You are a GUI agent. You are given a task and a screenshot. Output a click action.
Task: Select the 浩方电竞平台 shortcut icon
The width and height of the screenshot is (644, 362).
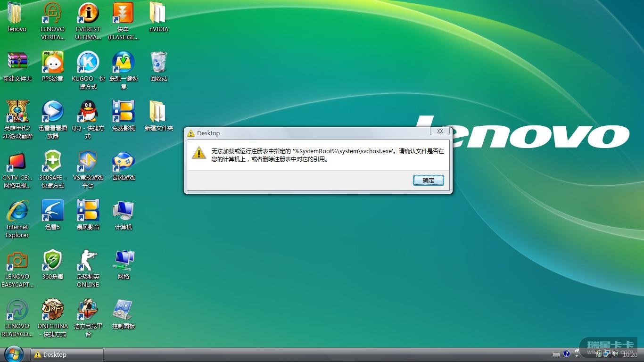pyautogui.click(x=88, y=310)
